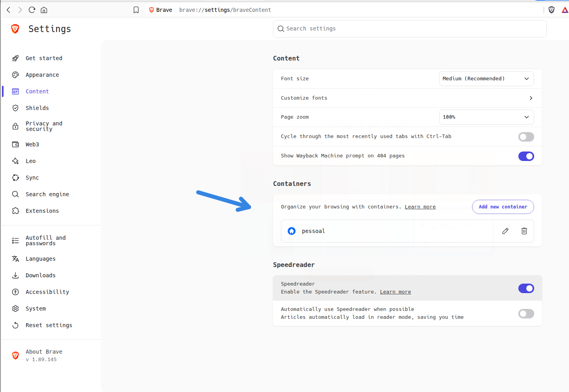
Task: Select Content in the settings sidebar
Action: (37, 91)
